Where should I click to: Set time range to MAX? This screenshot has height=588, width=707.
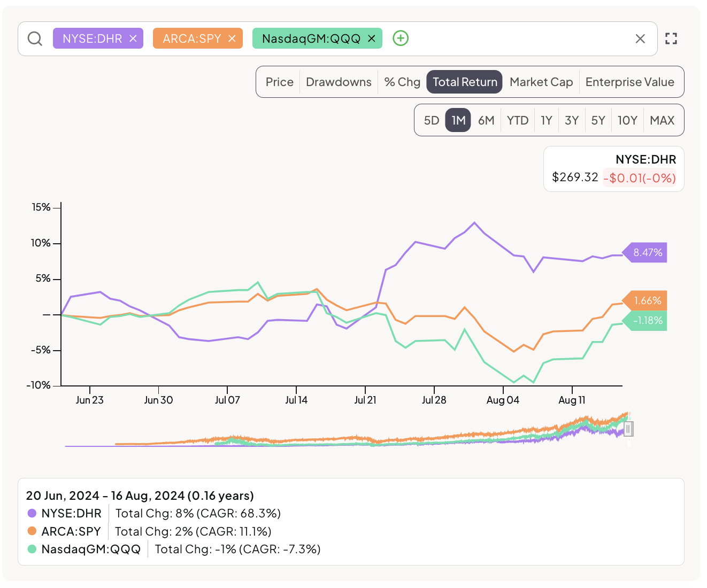point(662,120)
